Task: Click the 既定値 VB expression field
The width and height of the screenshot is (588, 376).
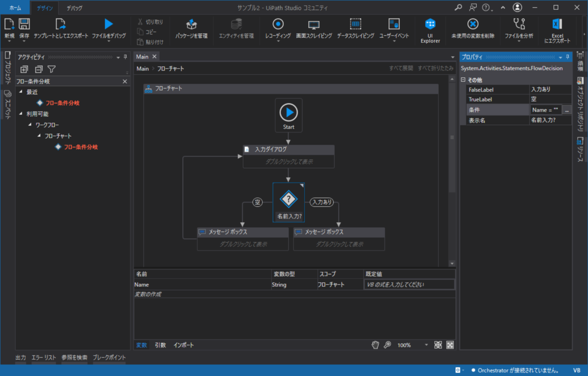Action: click(x=409, y=284)
